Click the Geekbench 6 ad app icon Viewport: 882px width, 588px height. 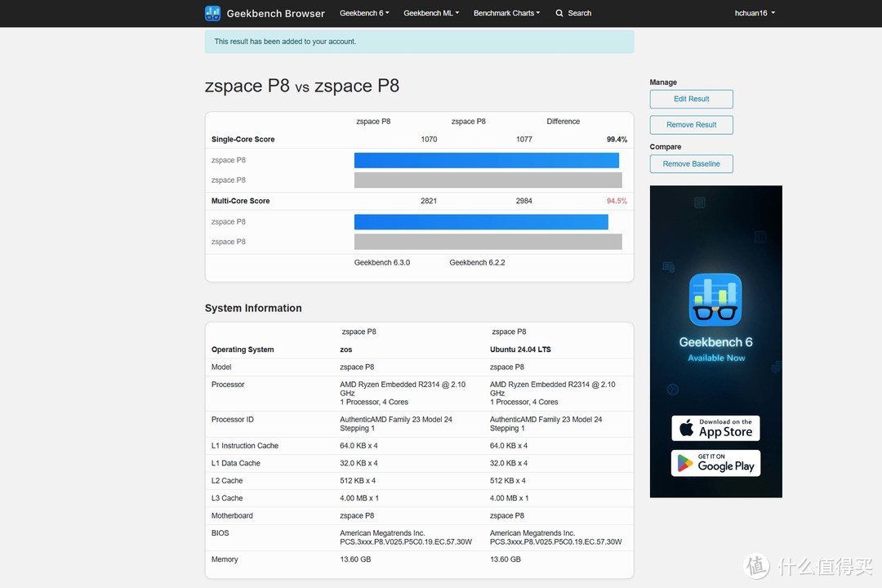[x=715, y=300]
